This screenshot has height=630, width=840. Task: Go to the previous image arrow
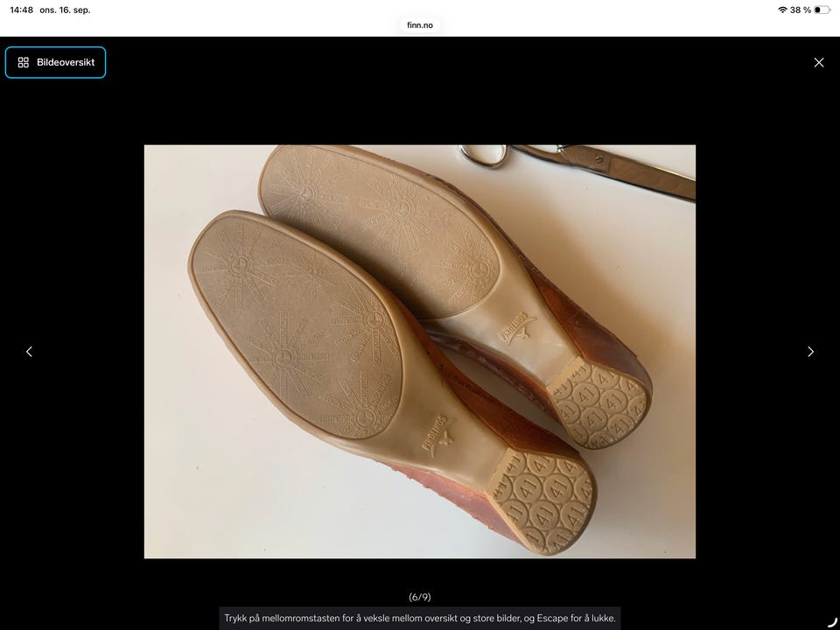(x=30, y=352)
